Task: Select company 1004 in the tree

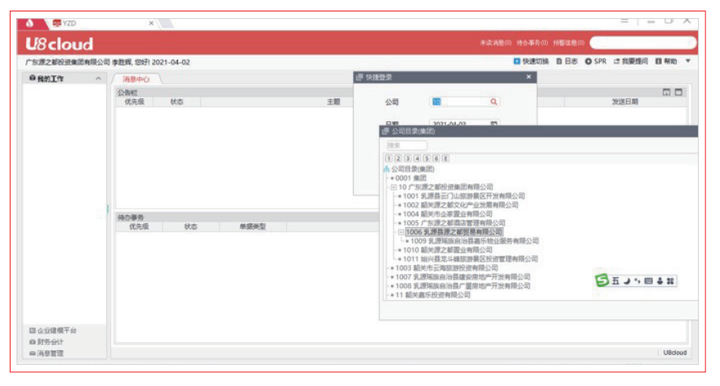Action: (x=447, y=214)
